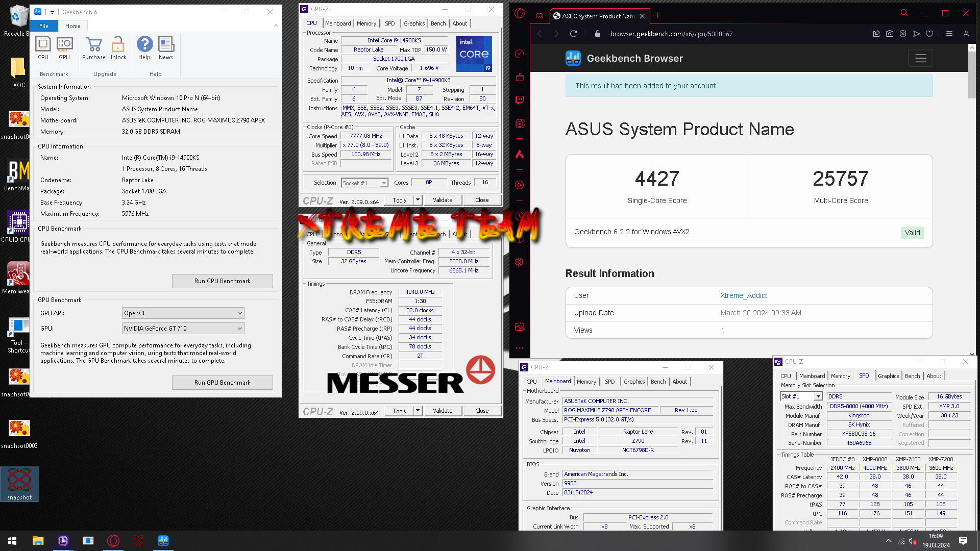Open the Aria AI sidebar icon
Viewport: 980px width, 551px height.
click(520, 154)
